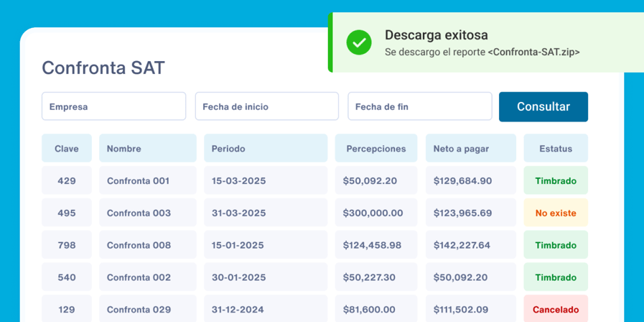The width and height of the screenshot is (644, 322).
Task: Click the 31-12-2024 periodo cell
Action: click(265, 310)
